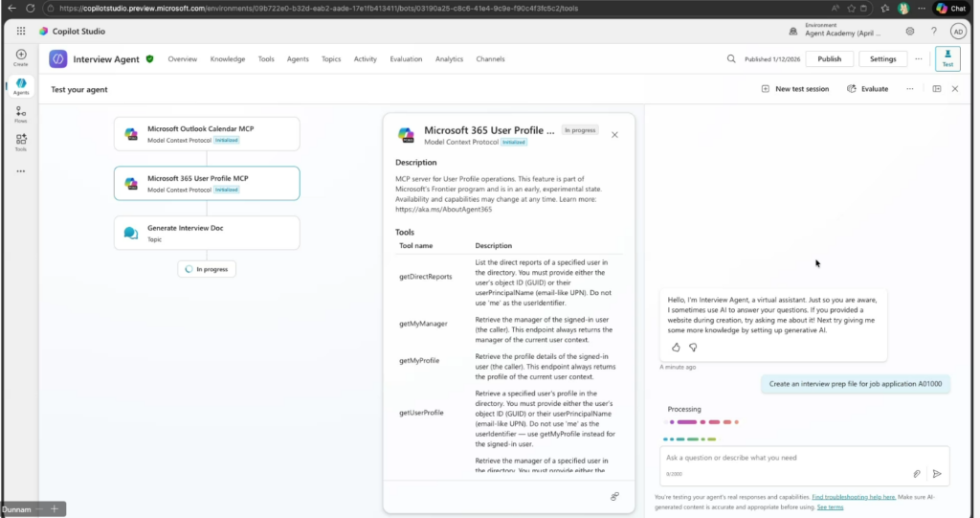Click the Publish button
The height and width of the screenshot is (518, 980).
click(x=830, y=58)
